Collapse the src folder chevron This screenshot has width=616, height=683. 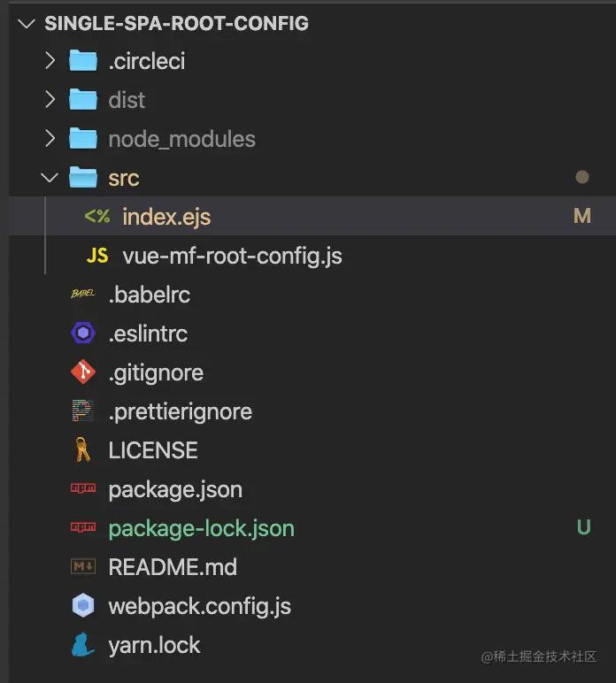click(x=50, y=178)
